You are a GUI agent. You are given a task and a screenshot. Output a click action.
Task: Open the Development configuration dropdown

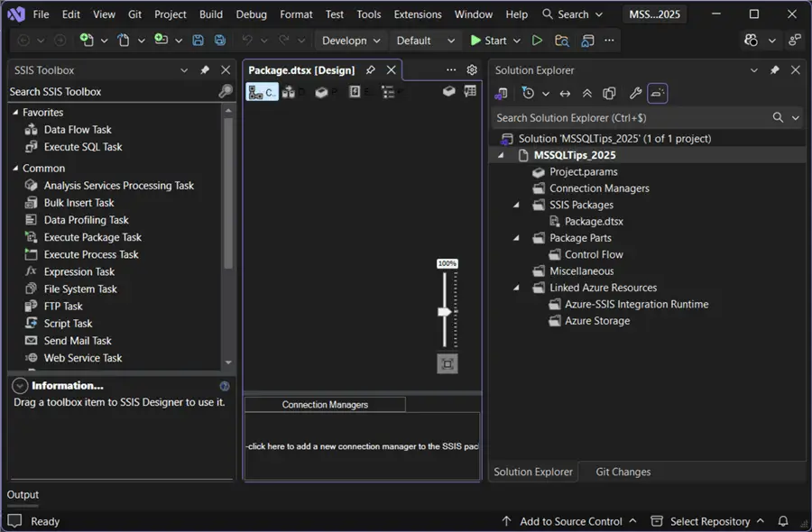[351, 41]
